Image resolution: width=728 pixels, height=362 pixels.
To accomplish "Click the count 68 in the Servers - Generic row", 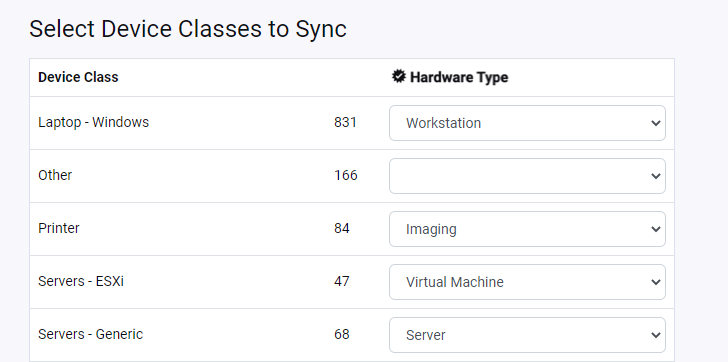I will pyautogui.click(x=342, y=334).
